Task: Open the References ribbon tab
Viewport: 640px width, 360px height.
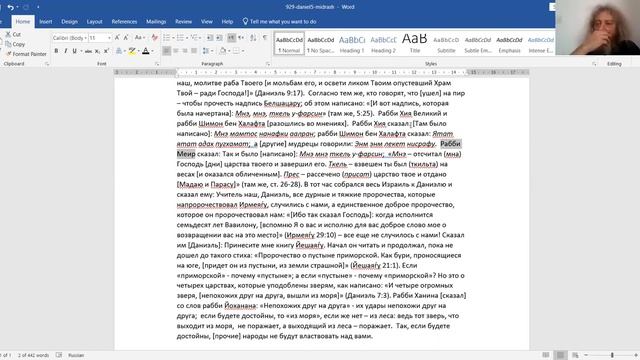Action: pyautogui.click(x=124, y=21)
